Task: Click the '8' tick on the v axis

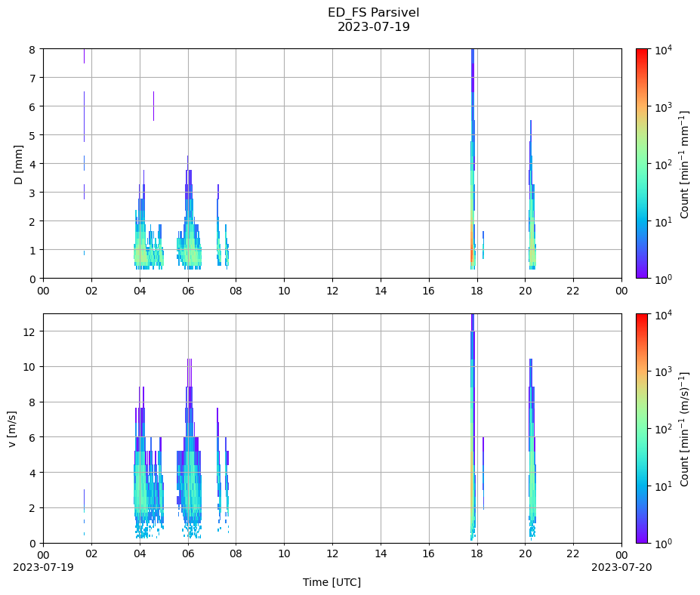Action: click(x=32, y=402)
